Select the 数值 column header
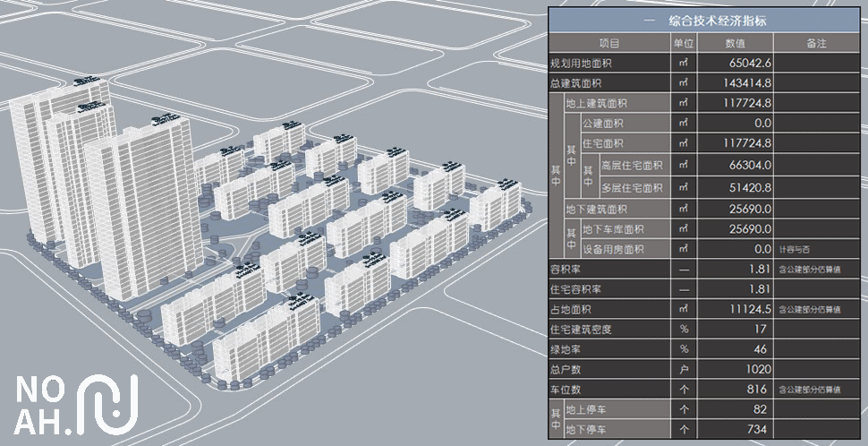This screenshot has height=446, width=868. click(x=736, y=43)
